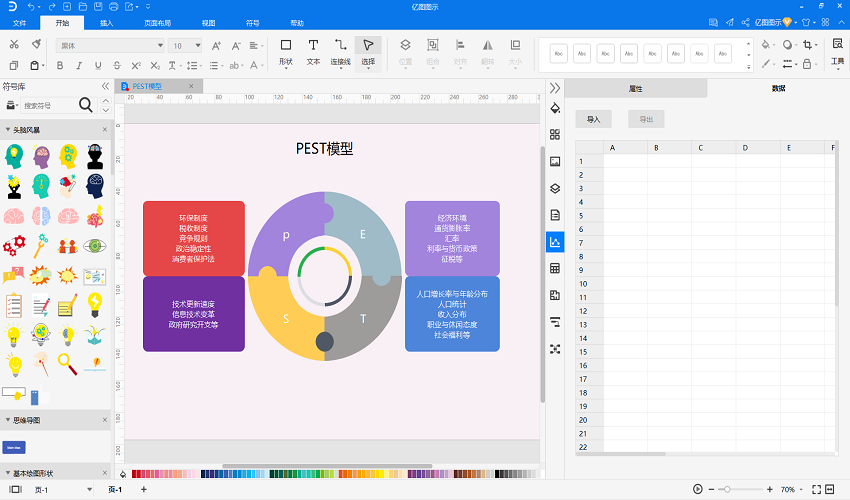The image size is (850, 500).
Task: Toggle italic formatting
Action: pos(79,66)
